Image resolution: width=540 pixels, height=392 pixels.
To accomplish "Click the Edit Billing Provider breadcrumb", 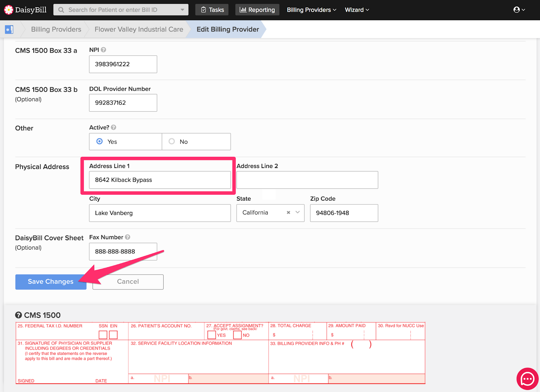I will 228,29.
